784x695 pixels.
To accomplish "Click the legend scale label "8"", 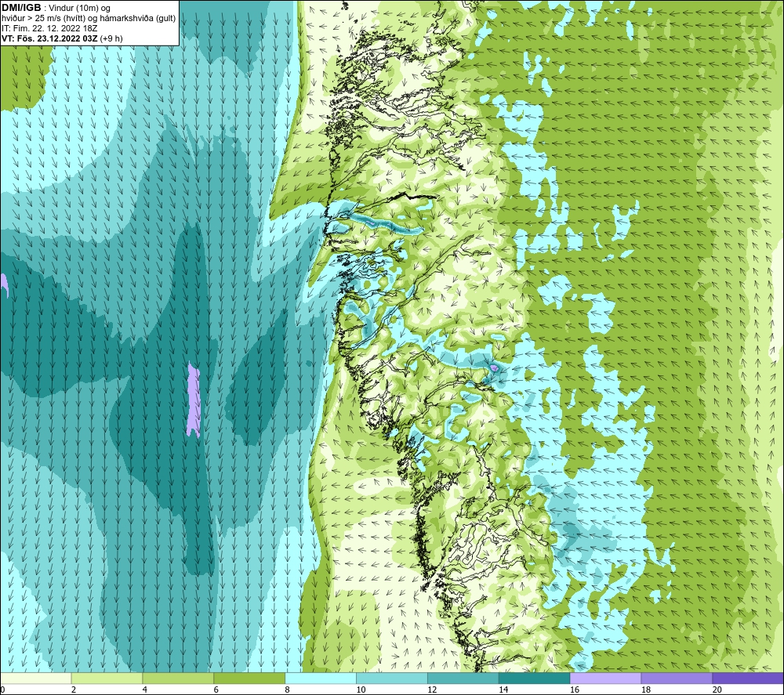I will (x=287, y=690).
